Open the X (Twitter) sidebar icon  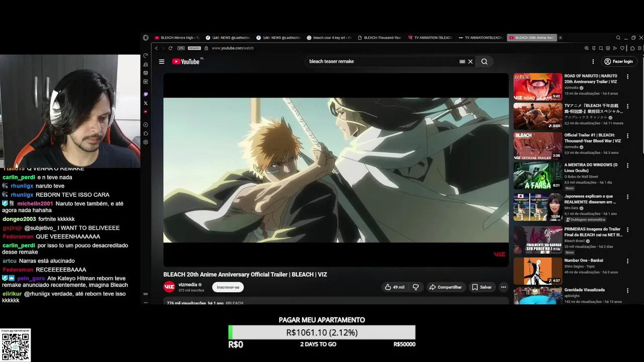(146, 103)
